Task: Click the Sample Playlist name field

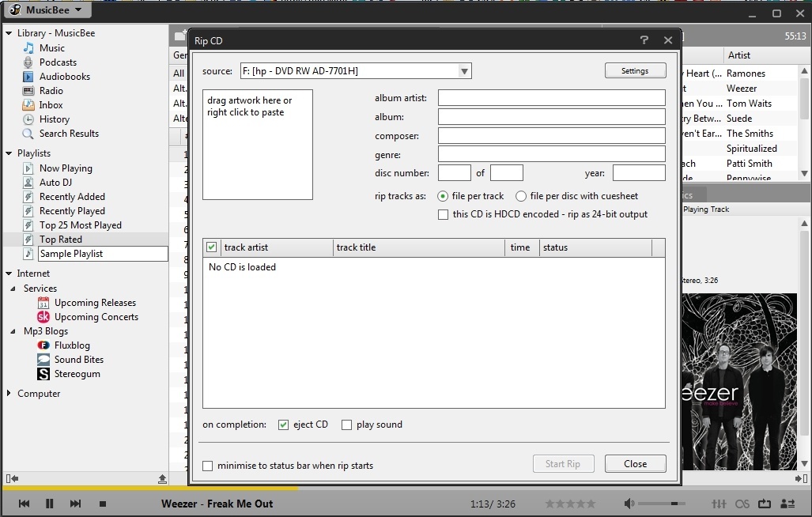Action: [103, 254]
